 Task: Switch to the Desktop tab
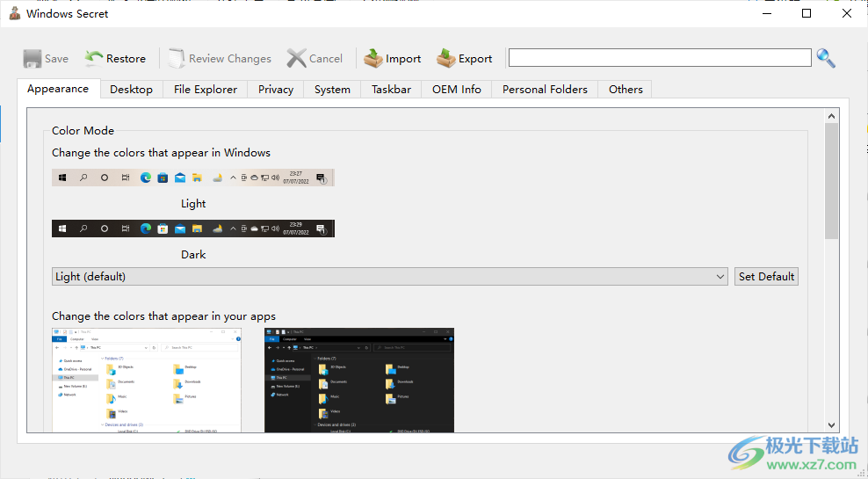point(131,90)
